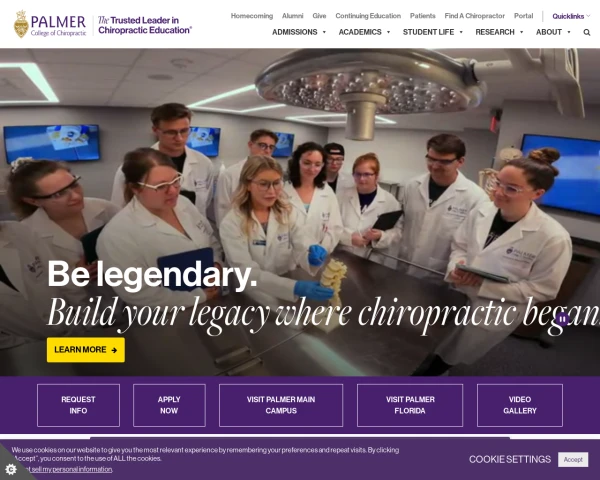This screenshot has width=600, height=480.
Task: Select Visit Palmer Florida
Action: coord(410,405)
